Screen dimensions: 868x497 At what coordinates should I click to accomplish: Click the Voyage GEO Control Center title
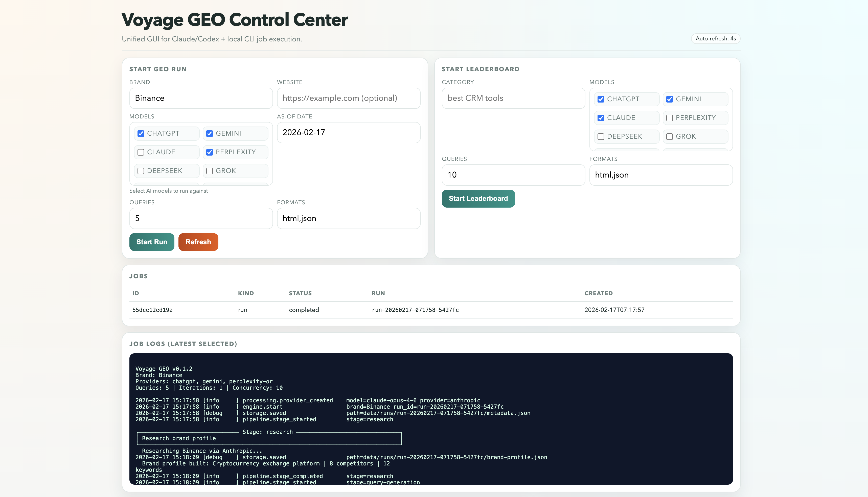point(235,20)
